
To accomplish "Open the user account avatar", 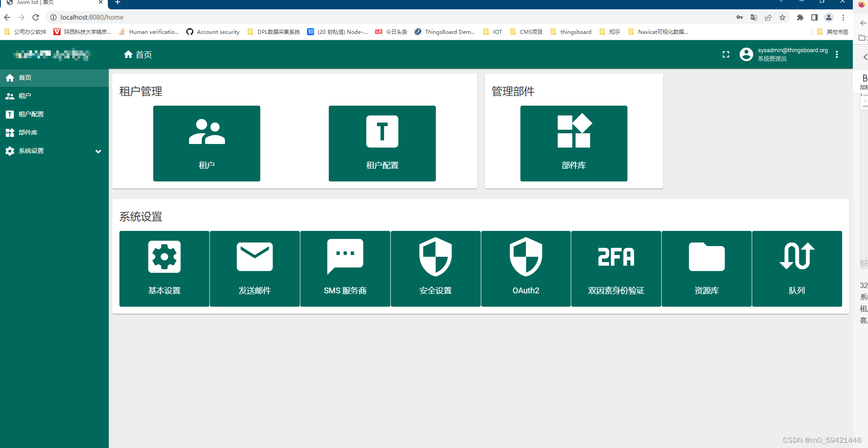I will (x=746, y=54).
